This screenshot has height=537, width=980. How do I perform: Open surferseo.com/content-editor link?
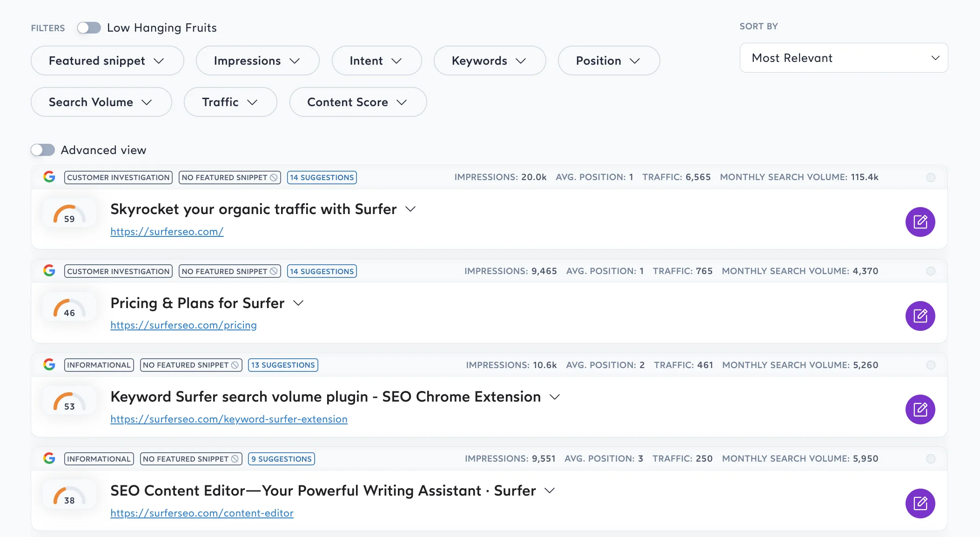point(202,513)
